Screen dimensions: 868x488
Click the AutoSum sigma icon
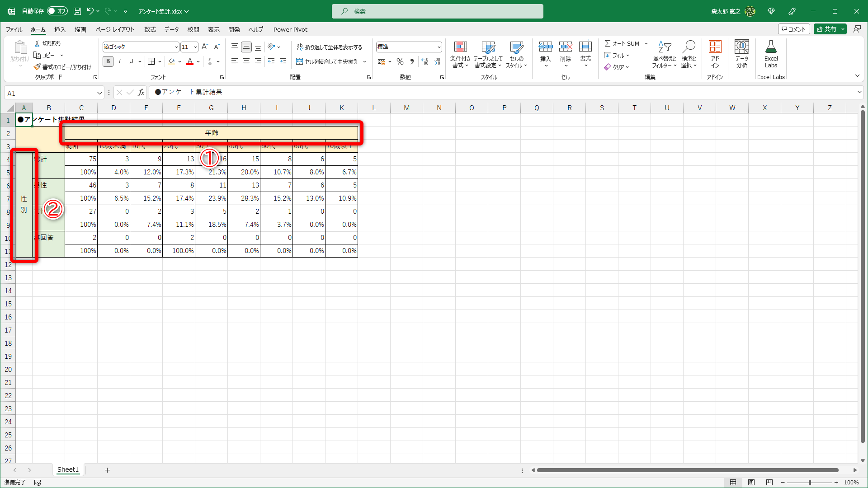point(608,43)
